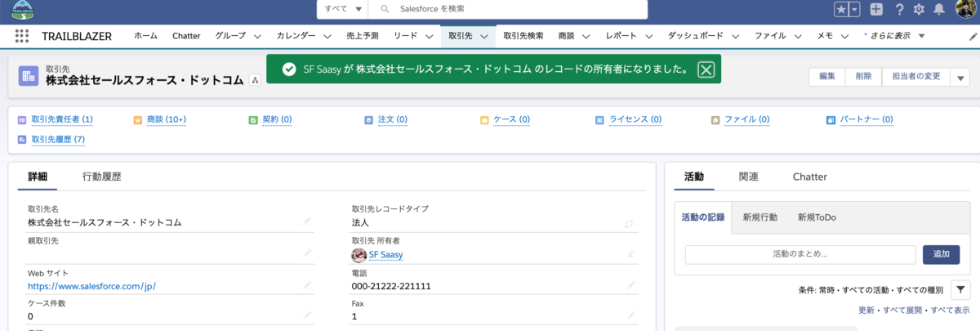Edit the 取引先名 field pencil icon

[x=307, y=221]
